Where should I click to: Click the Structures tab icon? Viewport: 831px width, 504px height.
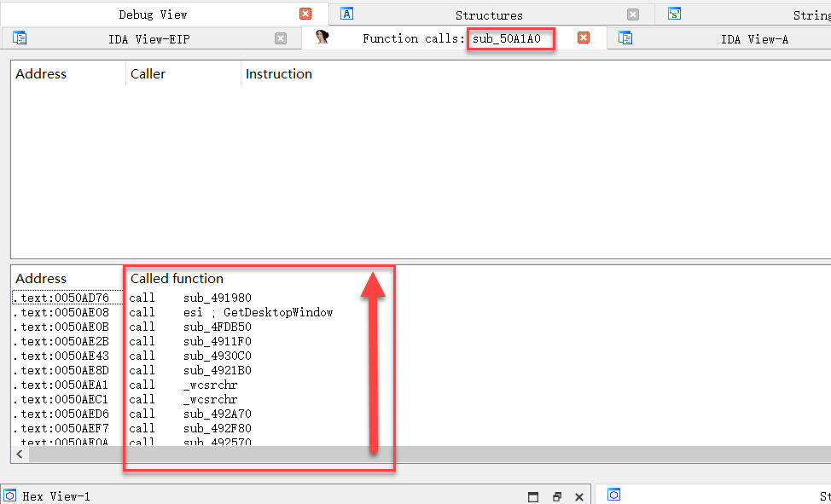point(346,14)
